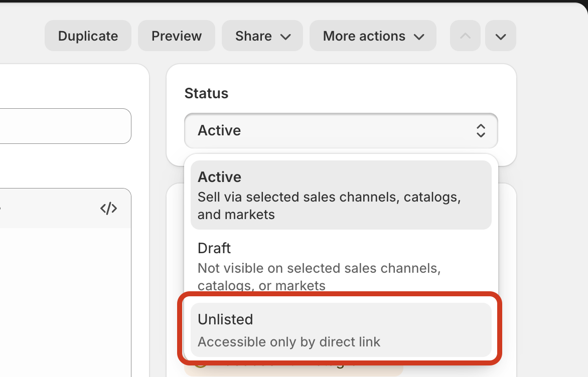Click the up chevron to view previous product

pyautogui.click(x=465, y=36)
